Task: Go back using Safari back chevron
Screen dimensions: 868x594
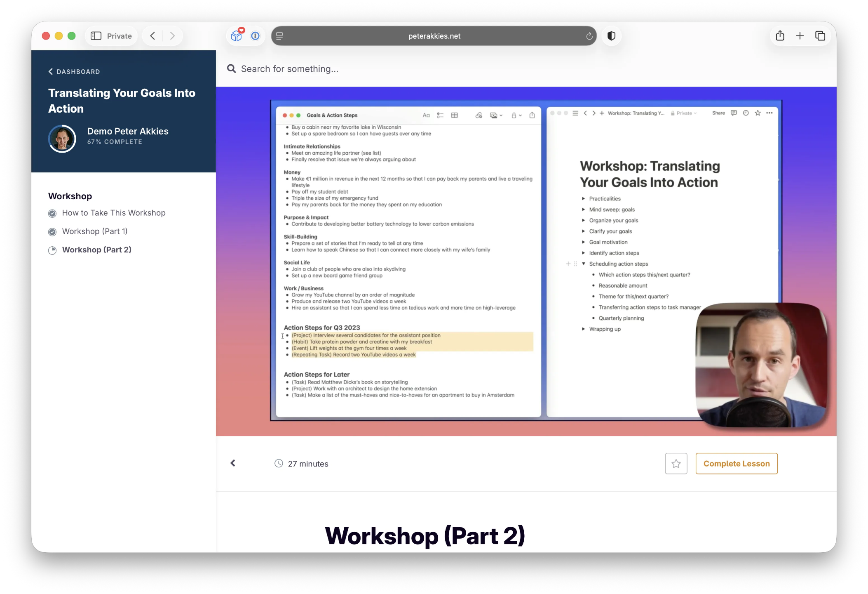Action: pyautogui.click(x=152, y=36)
